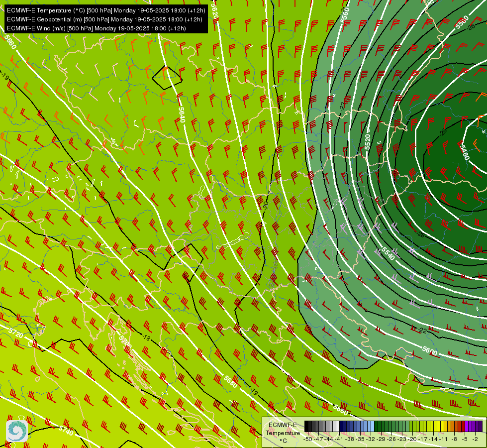Click the 5600 geopotential contour label
The height and width of the screenshot is (448, 487).
click(429, 351)
